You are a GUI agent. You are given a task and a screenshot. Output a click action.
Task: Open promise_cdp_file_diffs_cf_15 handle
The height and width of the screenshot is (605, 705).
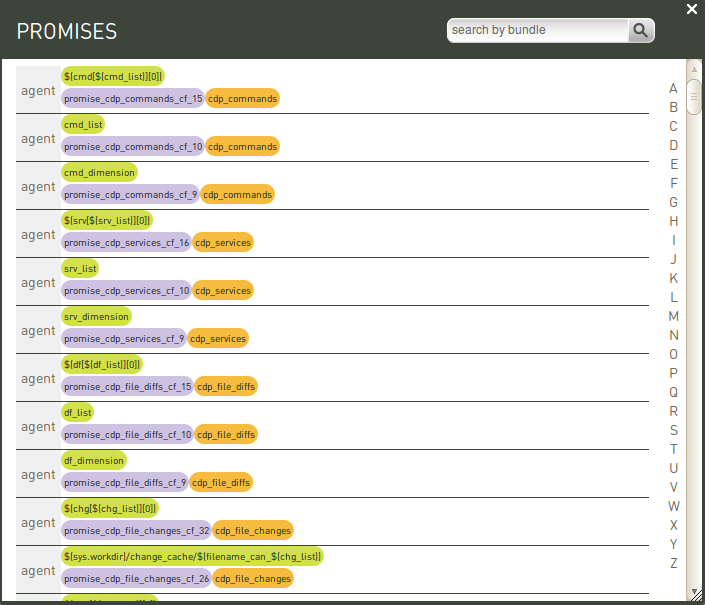coord(128,387)
